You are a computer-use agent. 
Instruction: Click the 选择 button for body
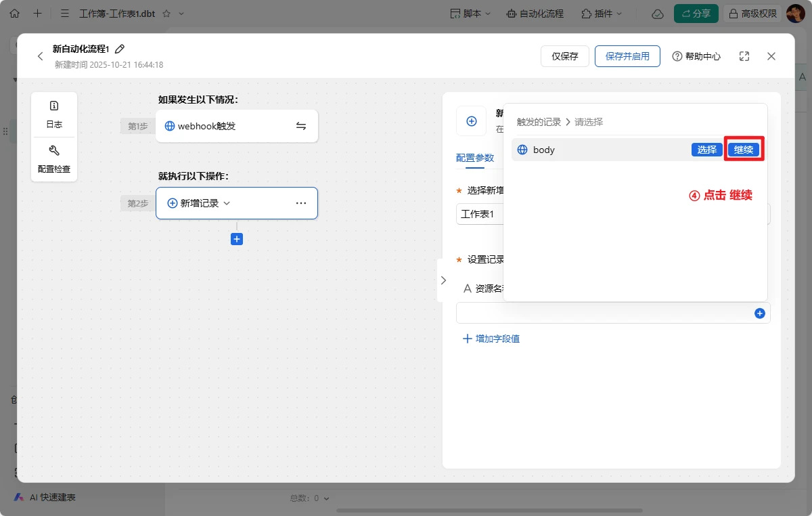click(x=706, y=150)
